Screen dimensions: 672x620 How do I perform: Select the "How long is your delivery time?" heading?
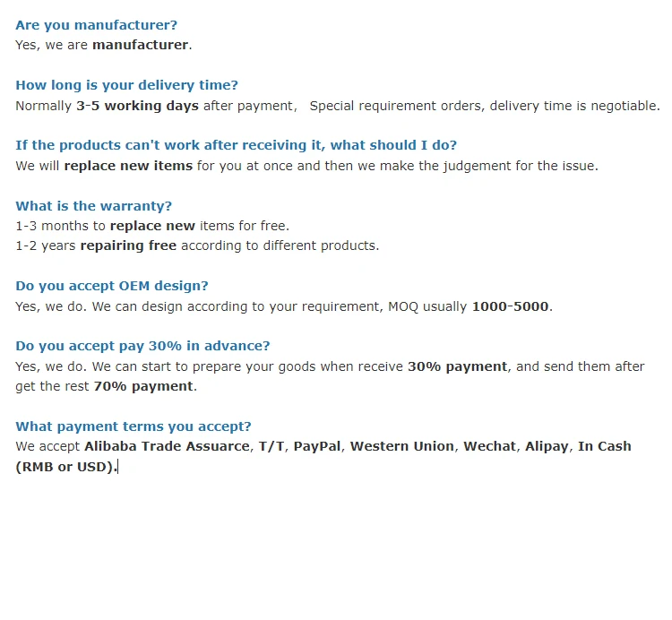pos(126,85)
